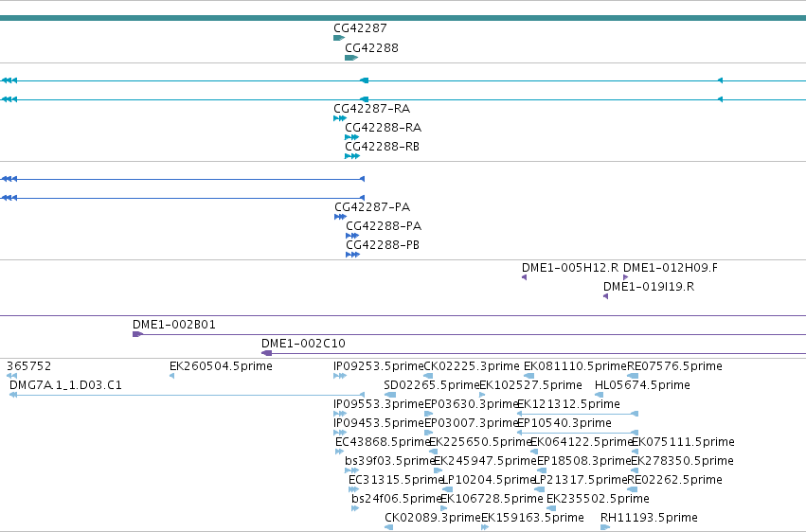Select the DME1-005H12.R feature label

[570, 268]
